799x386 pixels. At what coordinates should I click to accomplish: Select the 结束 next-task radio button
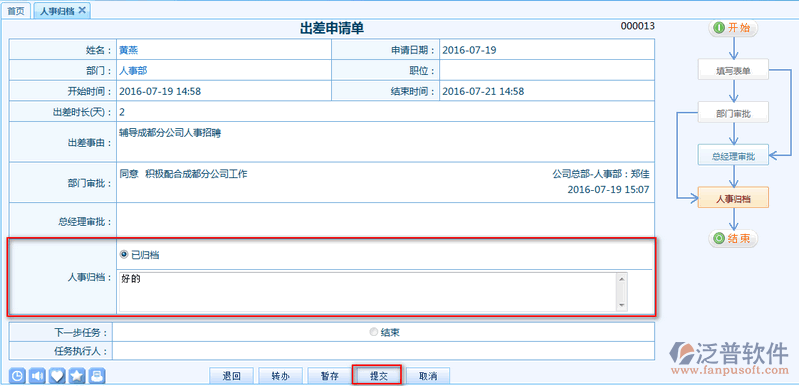[374, 332]
